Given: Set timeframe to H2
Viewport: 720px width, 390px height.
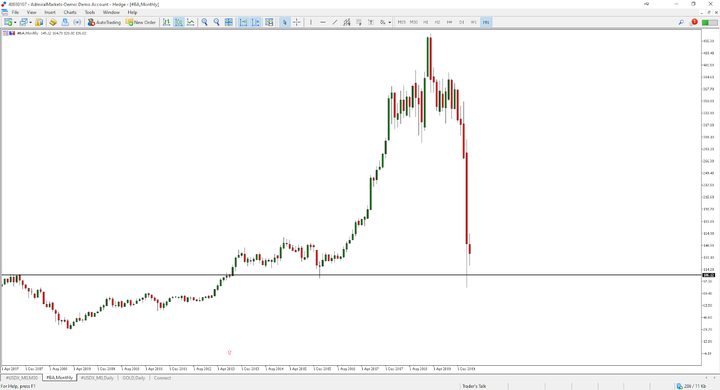Looking at the screenshot, I should 438,22.
